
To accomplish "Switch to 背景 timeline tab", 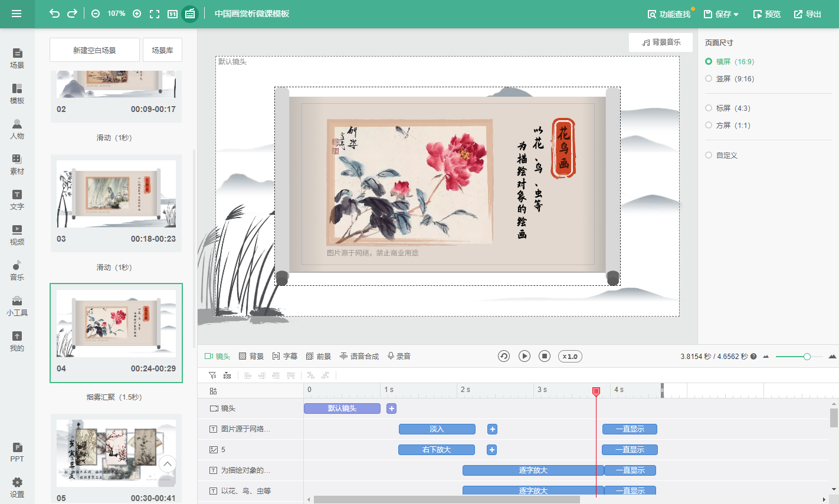I will tap(251, 356).
